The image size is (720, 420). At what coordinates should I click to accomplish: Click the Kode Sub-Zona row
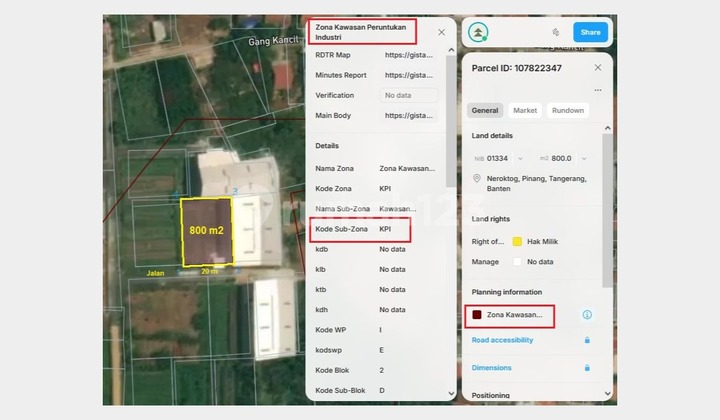pos(360,229)
